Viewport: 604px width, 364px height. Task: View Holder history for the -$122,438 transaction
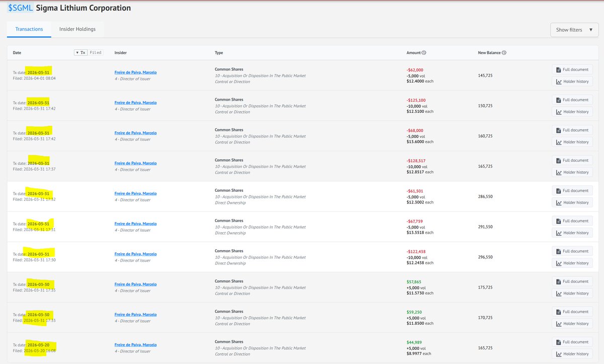coord(572,263)
